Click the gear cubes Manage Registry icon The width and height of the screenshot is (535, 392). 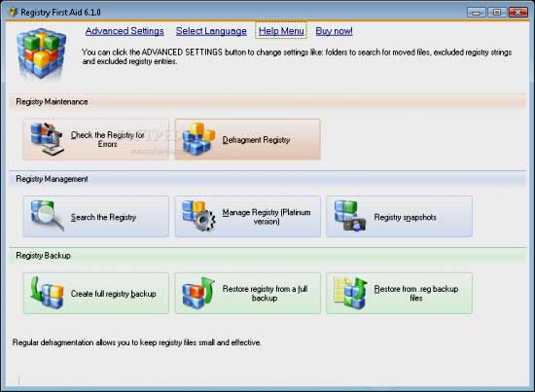click(198, 216)
